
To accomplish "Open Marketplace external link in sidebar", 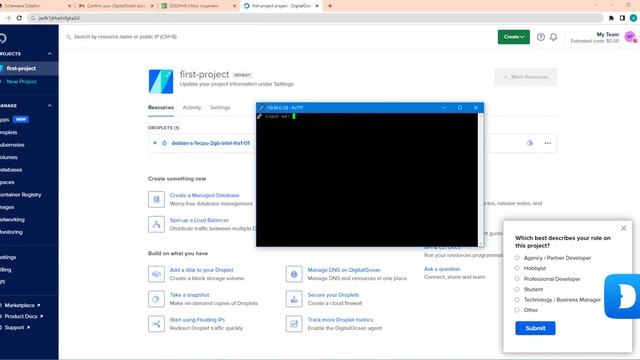I will 22,305.
